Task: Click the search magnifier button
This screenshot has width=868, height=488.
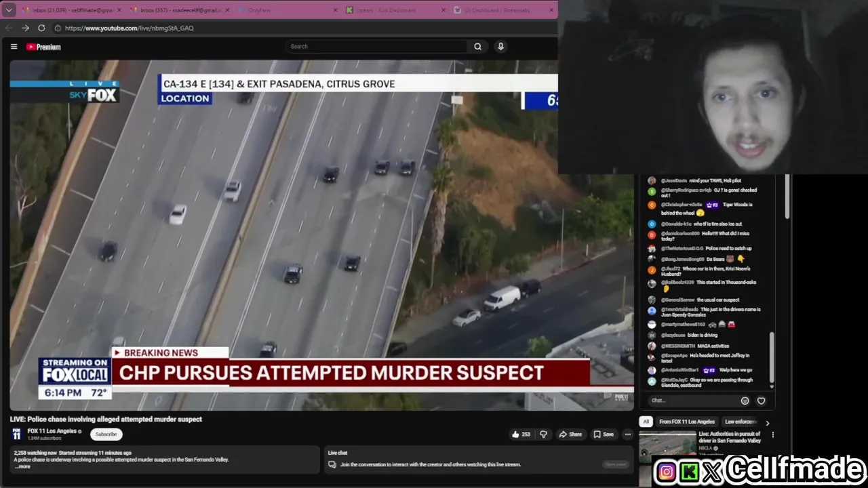Action: (477, 46)
